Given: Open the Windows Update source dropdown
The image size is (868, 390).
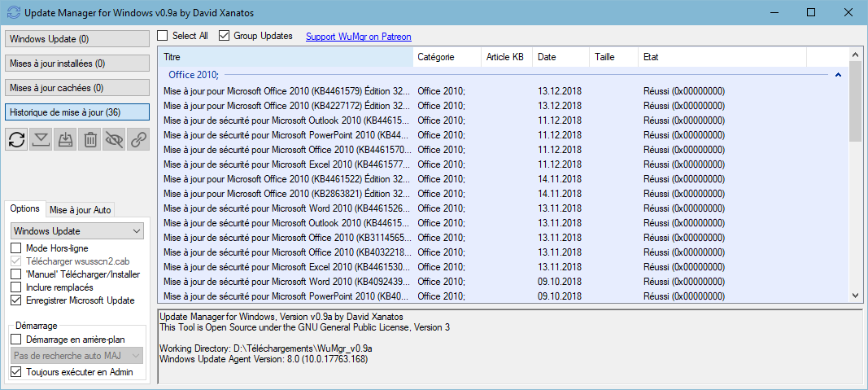Looking at the screenshot, I should tap(77, 230).
